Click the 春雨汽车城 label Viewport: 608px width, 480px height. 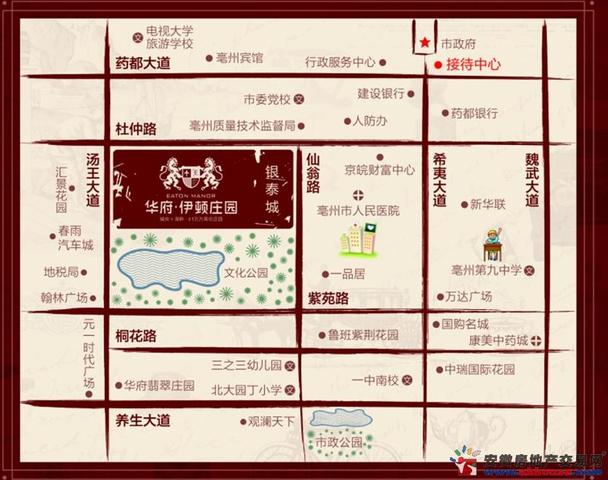[x=76, y=238]
